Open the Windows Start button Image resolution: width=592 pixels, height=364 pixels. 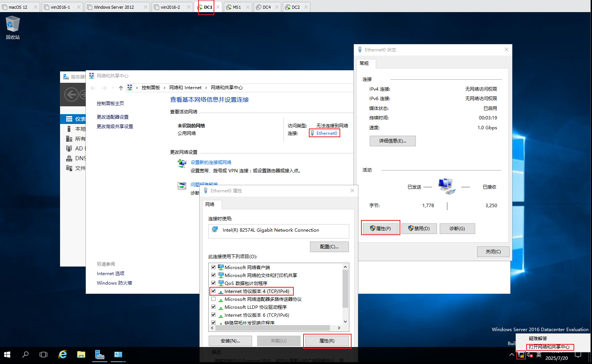(7, 355)
